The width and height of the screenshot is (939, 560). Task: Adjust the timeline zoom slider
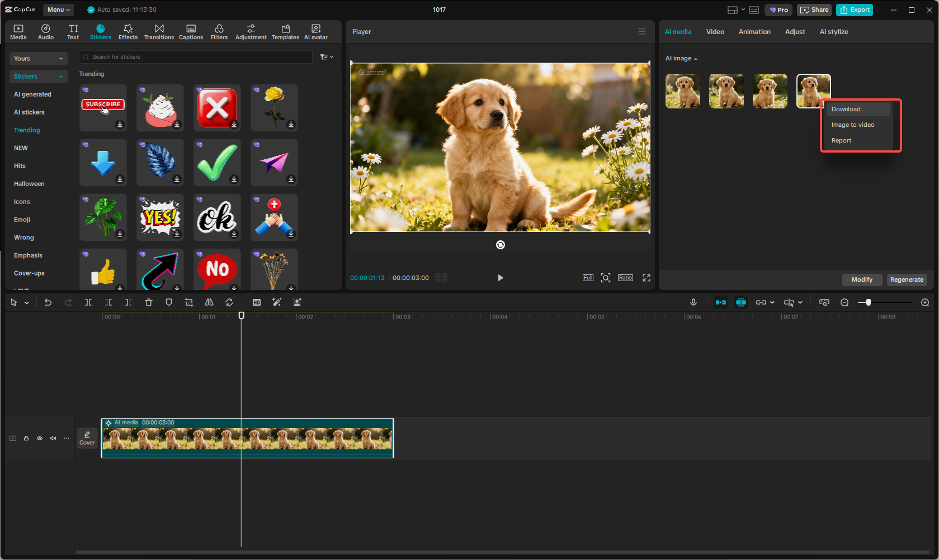[x=868, y=302]
